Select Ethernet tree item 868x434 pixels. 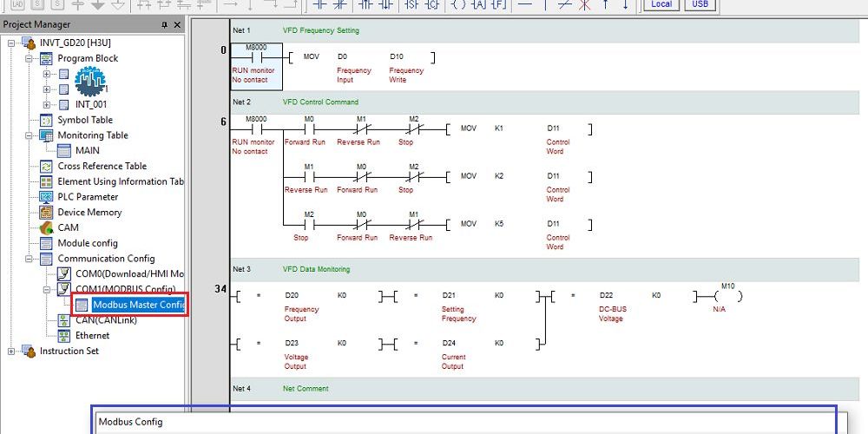click(93, 335)
